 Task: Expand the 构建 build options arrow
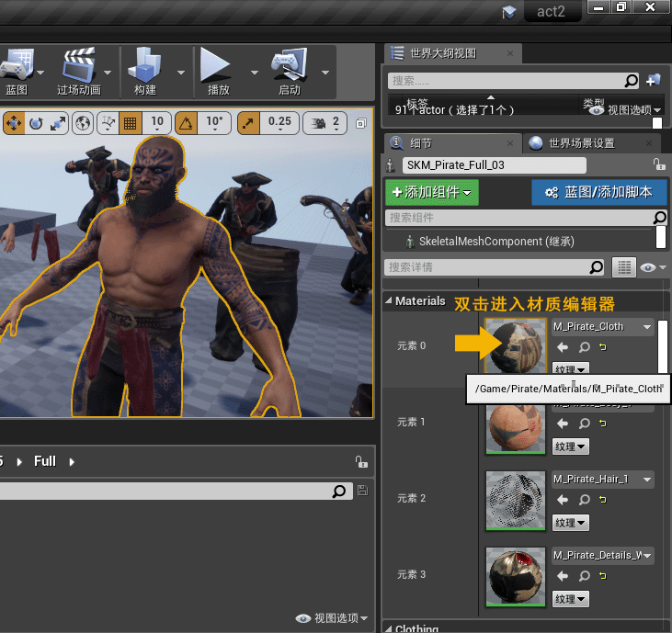coord(181,73)
